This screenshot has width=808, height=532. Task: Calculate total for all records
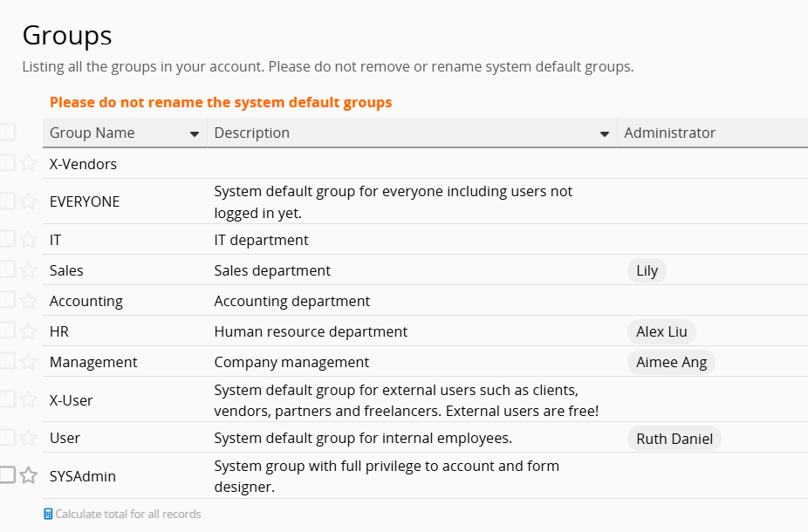[x=127, y=515]
